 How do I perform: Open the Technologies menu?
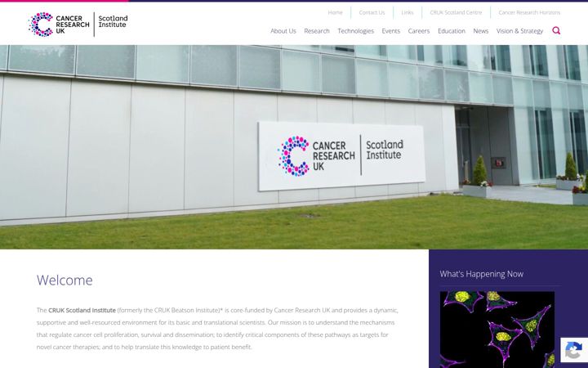point(355,31)
